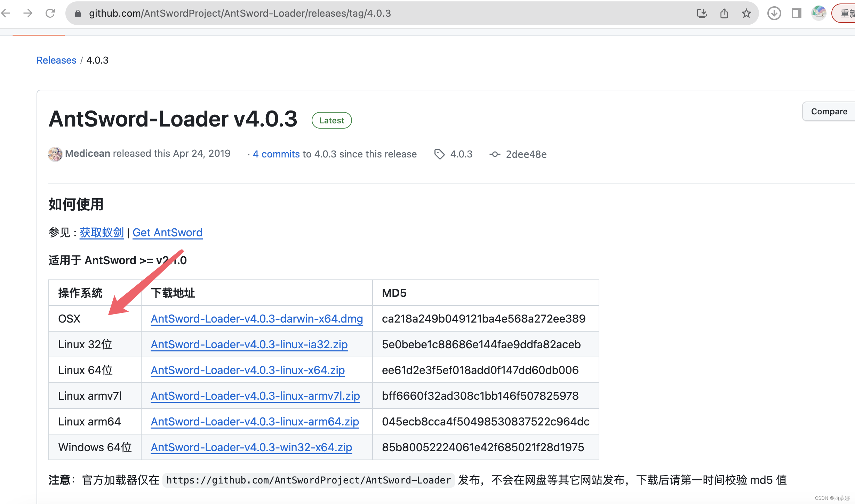Click the Windows 64位 table cell
Viewport: 855px width, 504px height.
click(95, 447)
